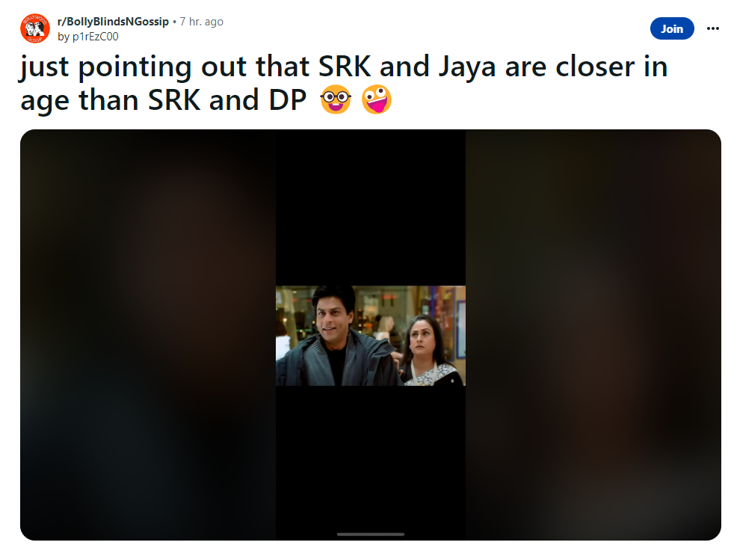This screenshot has width=731, height=560.
Task: Click the nerd face glasses emoji
Action: click(x=335, y=99)
